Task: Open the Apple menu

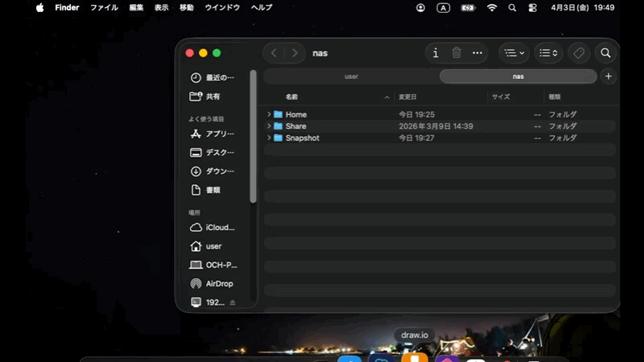Action: 39,7
